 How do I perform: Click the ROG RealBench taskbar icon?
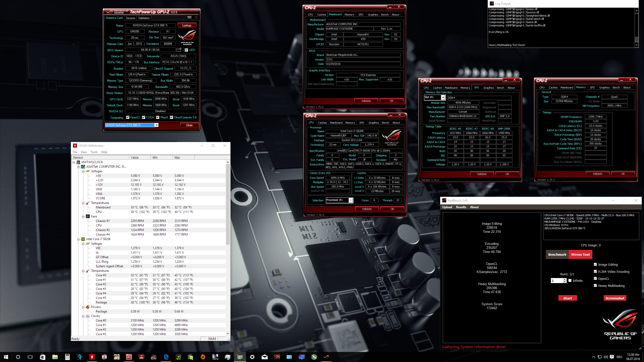(x=326, y=357)
